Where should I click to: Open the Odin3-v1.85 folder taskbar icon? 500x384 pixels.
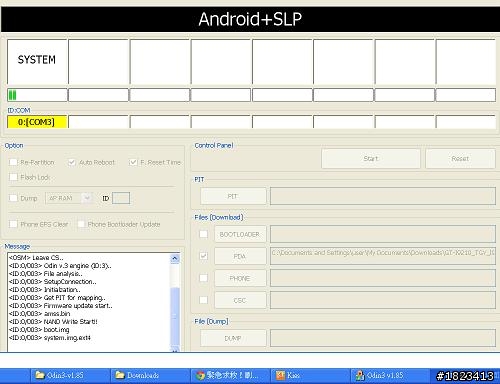tap(69, 376)
